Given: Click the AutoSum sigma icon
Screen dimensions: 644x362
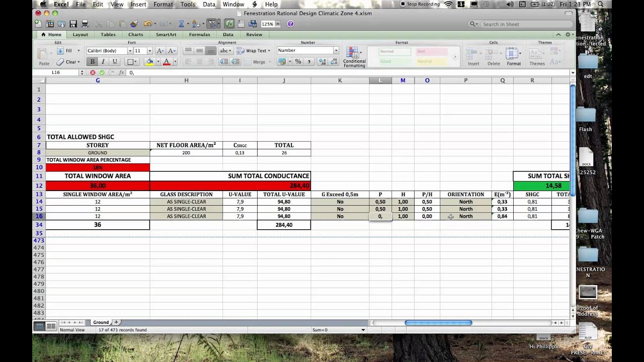Looking at the screenshot, I should click(x=181, y=24).
